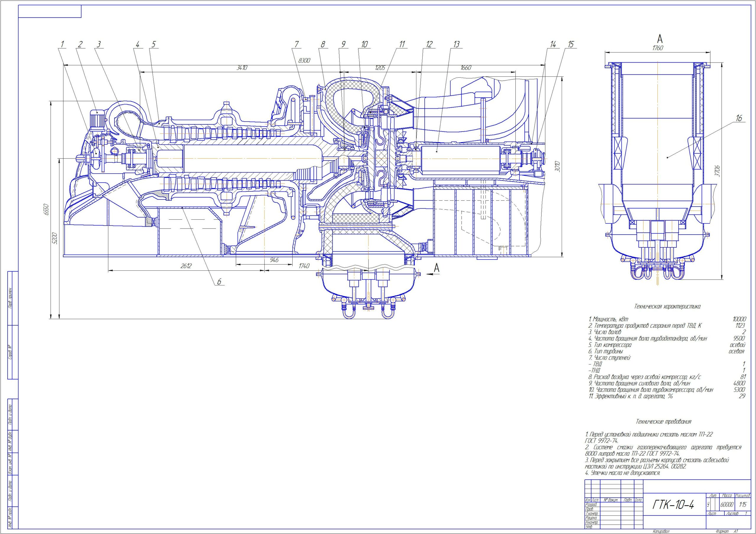The width and height of the screenshot is (756, 534).
Task: Click the text 'ГОСТ 9972-74.' in requirement 1
Action: tap(602, 441)
